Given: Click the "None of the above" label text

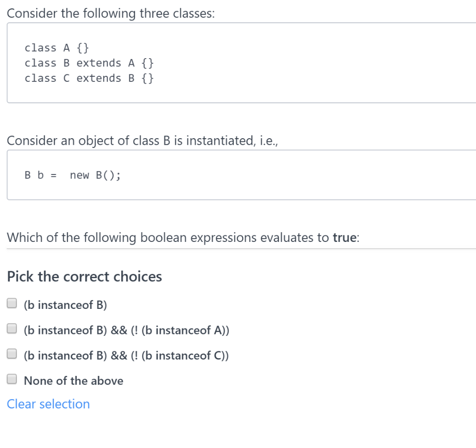Looking at the screenshot, I should pyautogui.click(x=73, y=381).
